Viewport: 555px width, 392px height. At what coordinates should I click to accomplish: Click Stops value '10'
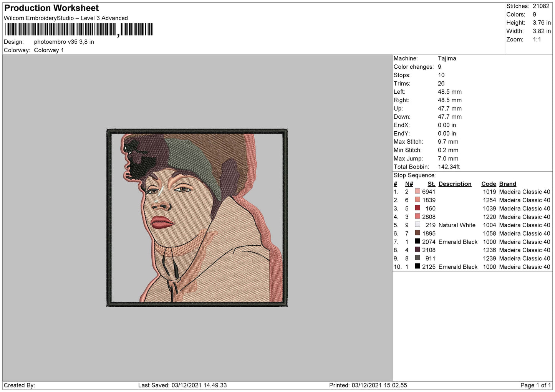pyautogui.click(x=441, y=75)
